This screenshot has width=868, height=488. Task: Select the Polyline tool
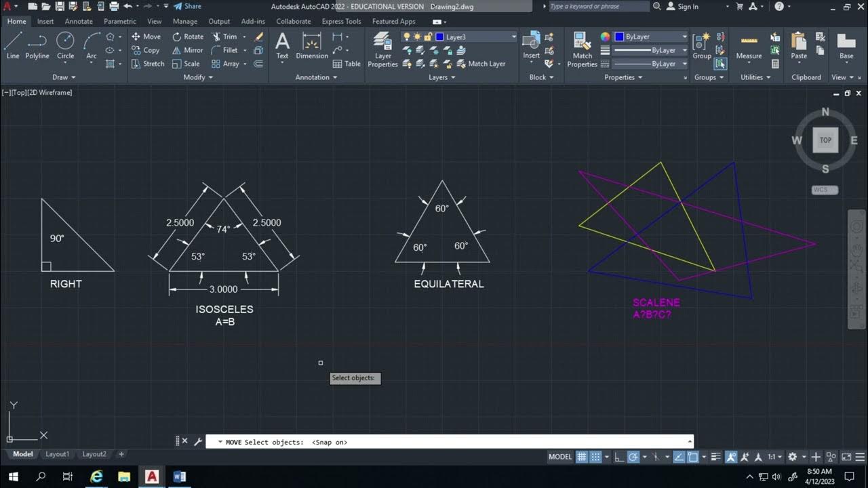(37, 45)
